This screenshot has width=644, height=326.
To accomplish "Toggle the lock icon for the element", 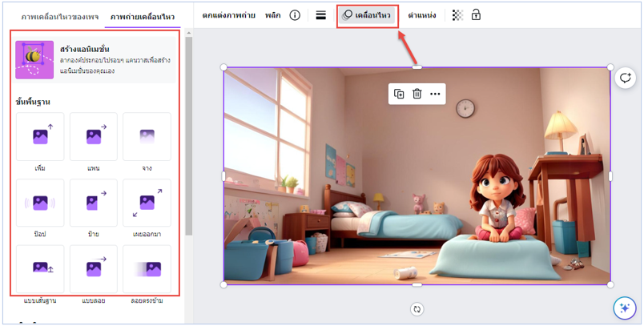I will pyautogui.click(x=476, y=15).
